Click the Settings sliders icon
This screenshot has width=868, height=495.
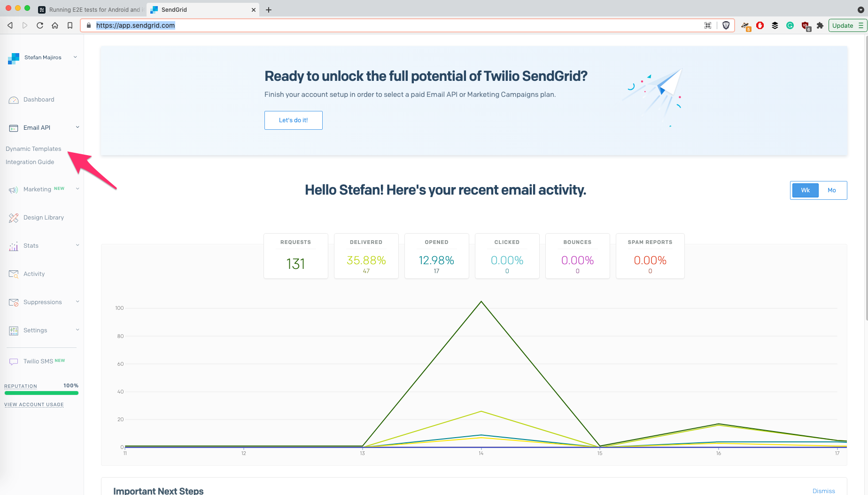tap(14, 330)
